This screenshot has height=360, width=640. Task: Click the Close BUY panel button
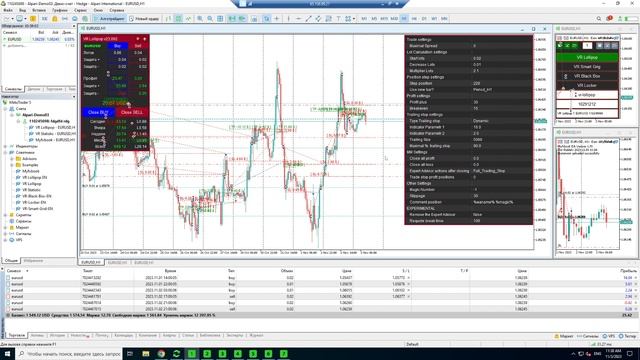(98, 112)
